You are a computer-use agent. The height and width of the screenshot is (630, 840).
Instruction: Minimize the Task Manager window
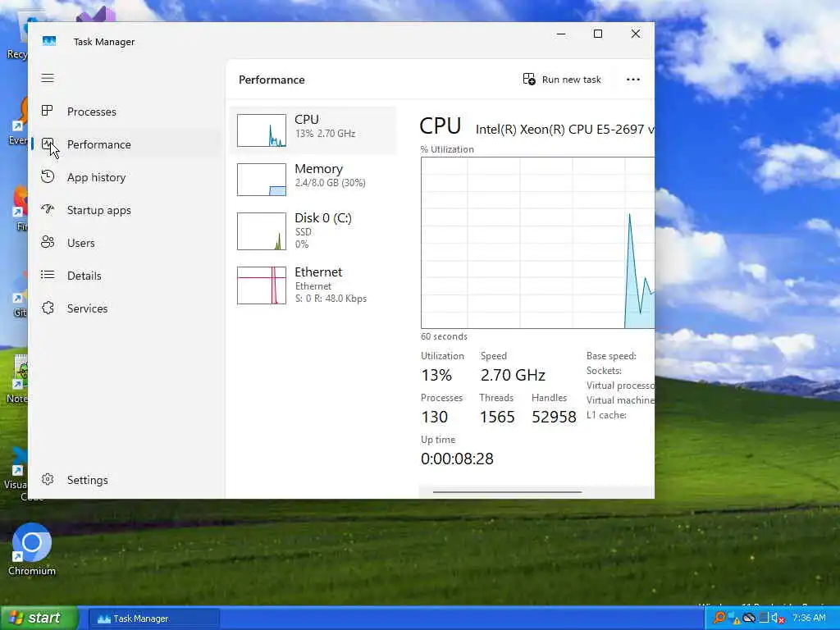pyautogui.click(x=561, y=34)
